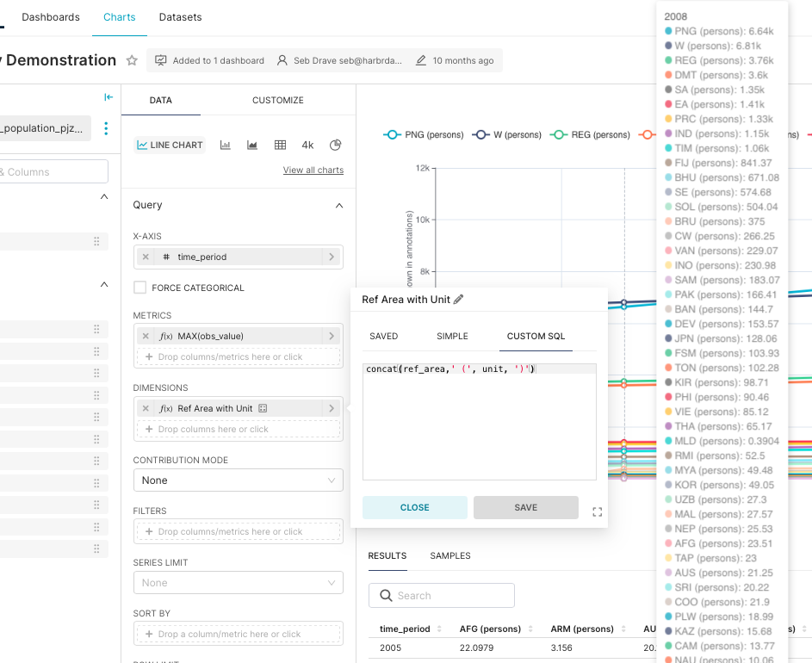The image size is (812, 663).
Task: Open the Contribution Mode dropdown
Action: (x=238, y=480)
